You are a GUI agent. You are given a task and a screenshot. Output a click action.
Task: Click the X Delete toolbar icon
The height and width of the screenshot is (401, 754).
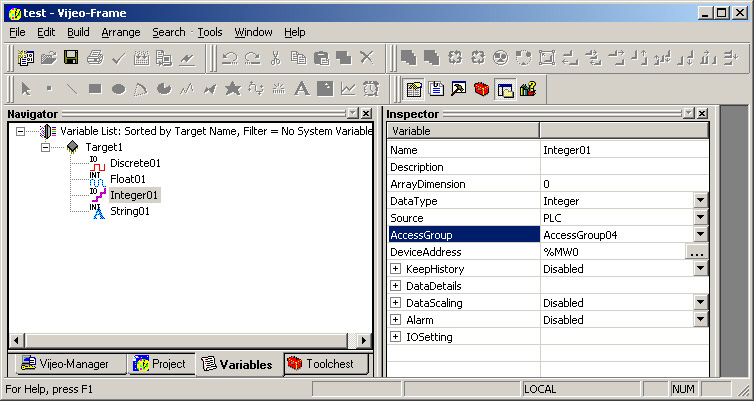[x=367, y=58]
